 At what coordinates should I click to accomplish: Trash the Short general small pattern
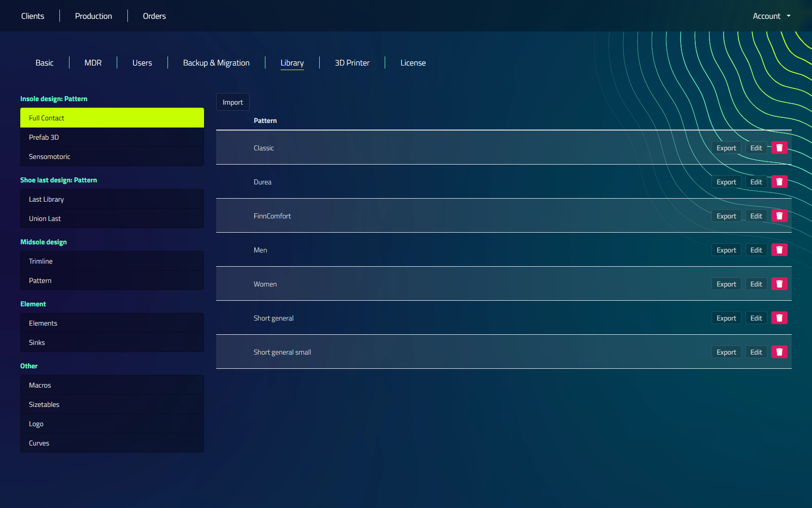coord(779,352)
